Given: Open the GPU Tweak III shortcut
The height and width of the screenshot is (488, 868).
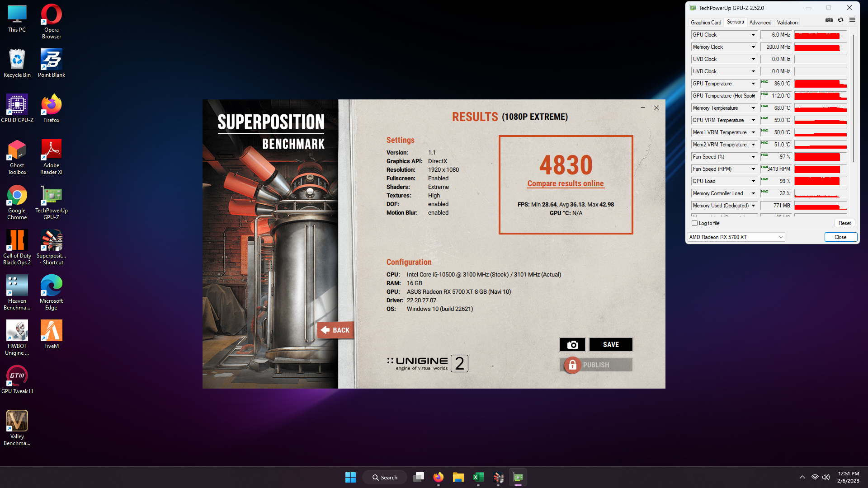Looking at the screenshot, I should (17, 380).
